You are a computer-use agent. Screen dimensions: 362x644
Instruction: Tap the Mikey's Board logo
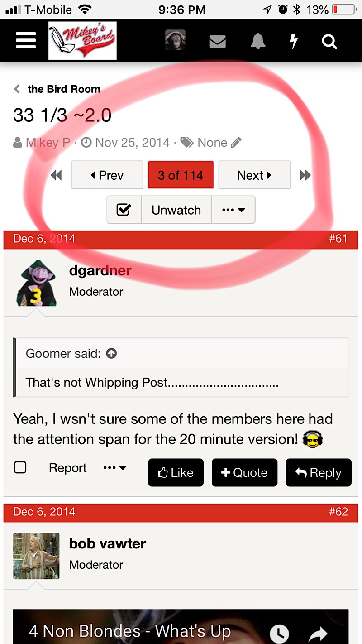point(83,41)
